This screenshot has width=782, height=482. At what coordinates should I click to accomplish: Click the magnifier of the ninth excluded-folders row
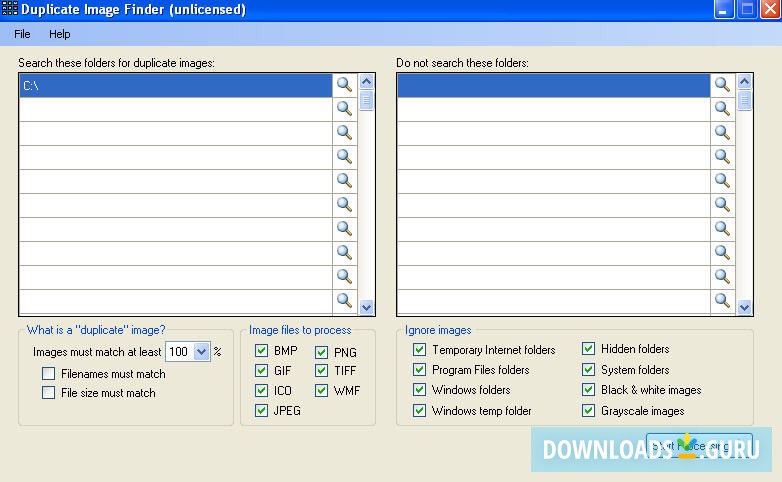pos(723,276)
